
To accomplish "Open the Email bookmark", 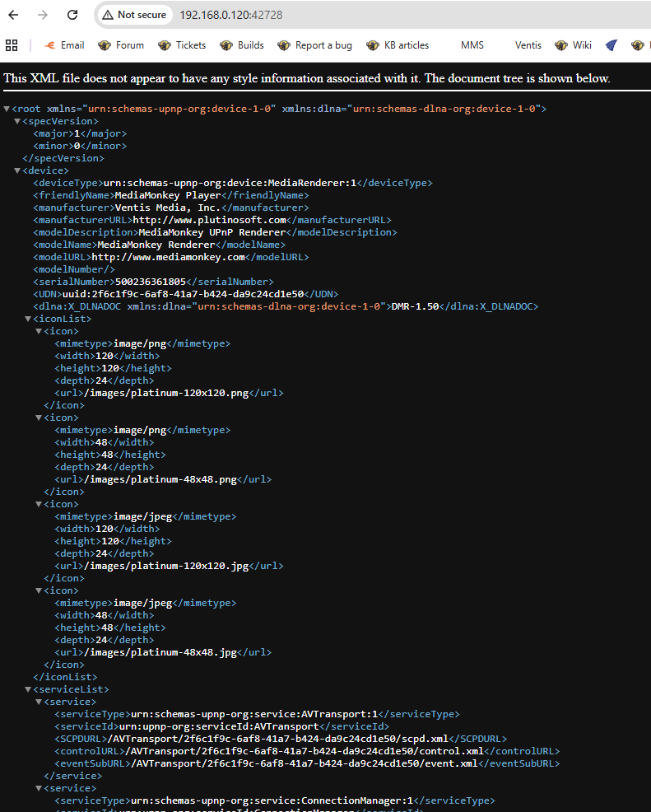I will pos(63,45).
